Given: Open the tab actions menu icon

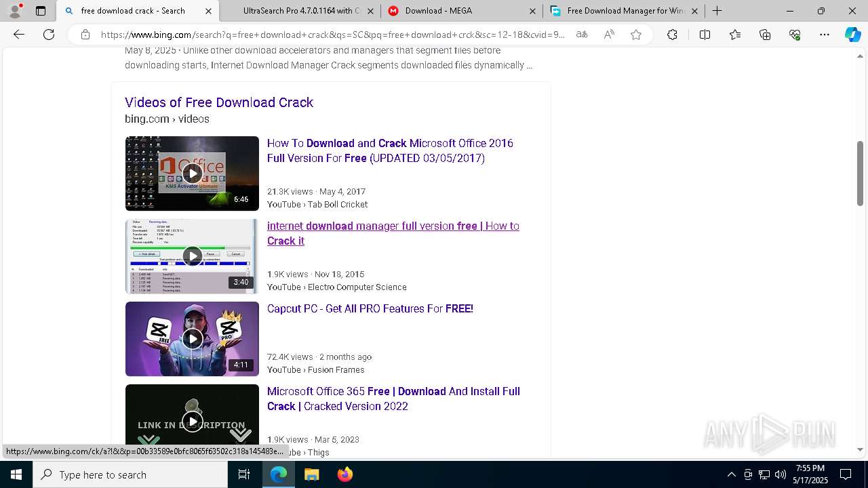Looking at the screenshot, I should pos(41,11).
